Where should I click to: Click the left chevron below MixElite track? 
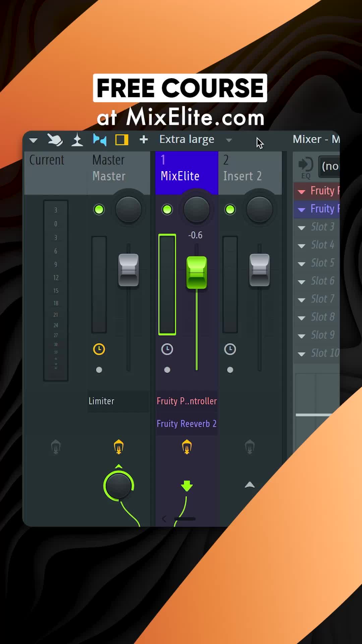164,519
